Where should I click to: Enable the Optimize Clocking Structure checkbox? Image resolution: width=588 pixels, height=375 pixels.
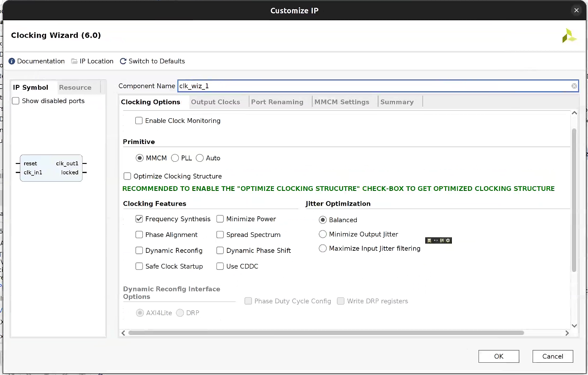(x=127, y=176)
